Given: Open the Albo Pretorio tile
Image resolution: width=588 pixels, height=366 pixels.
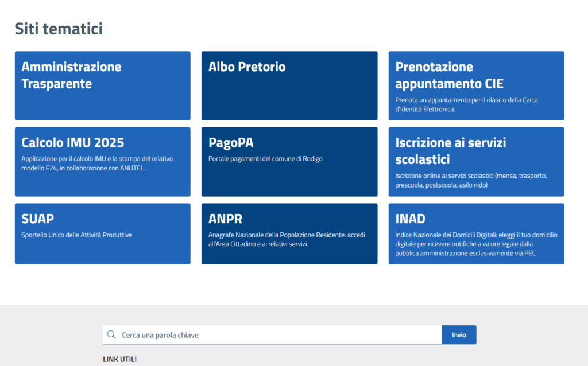Looking at the screenshot, I should click(247, 67).
